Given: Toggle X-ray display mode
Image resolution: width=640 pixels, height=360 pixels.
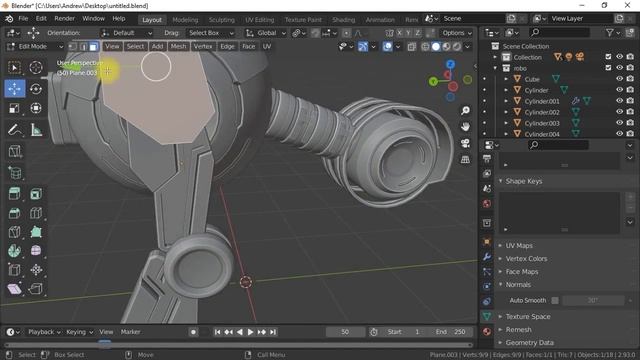Looking at the screenshot, I should click(x=412, y=47).
